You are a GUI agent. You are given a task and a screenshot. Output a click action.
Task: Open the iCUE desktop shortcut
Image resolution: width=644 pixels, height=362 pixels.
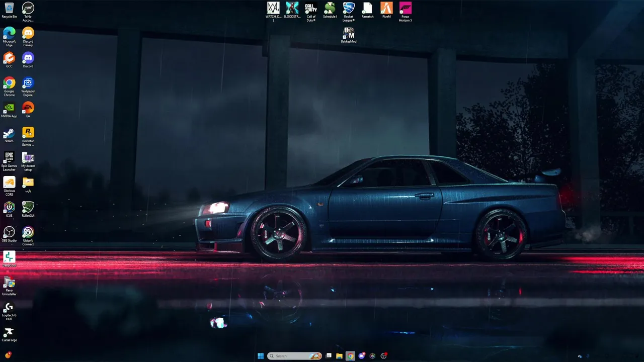pyautogui.click(x=9, y=209)
